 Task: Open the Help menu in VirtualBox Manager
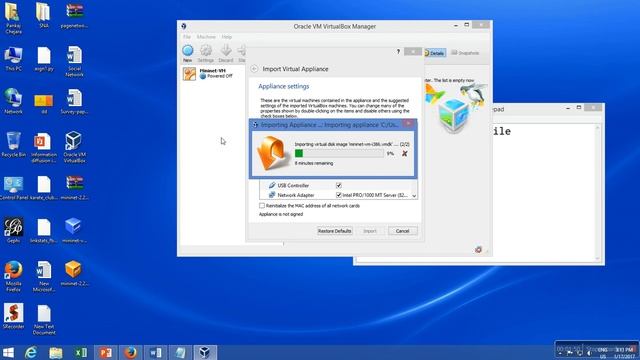[x=227, y=37]
